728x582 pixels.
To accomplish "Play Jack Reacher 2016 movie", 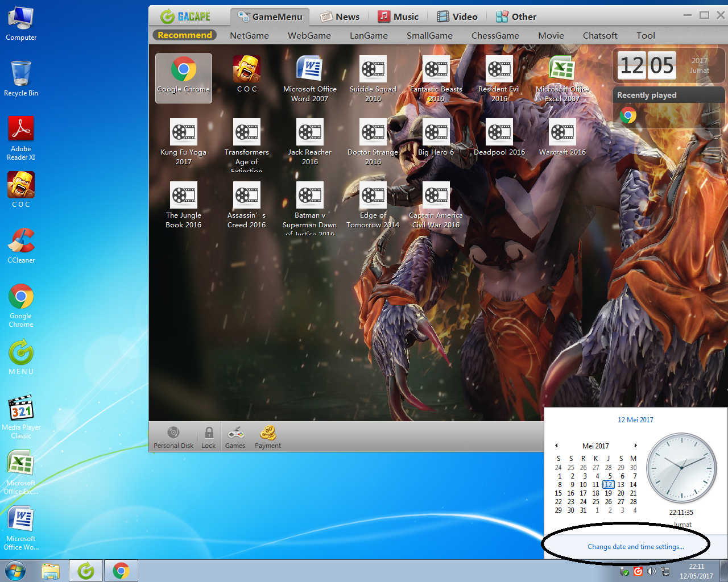I will tap(310, 142).
